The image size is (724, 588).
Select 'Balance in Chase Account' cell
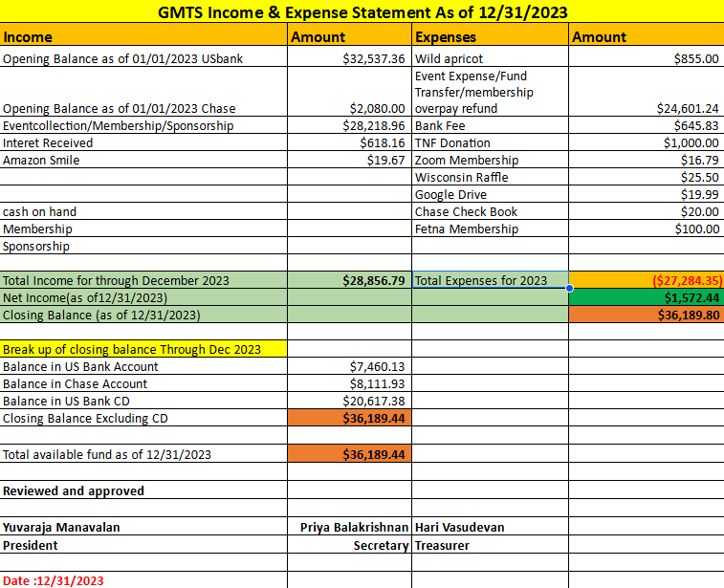click(x=143, y=383)
